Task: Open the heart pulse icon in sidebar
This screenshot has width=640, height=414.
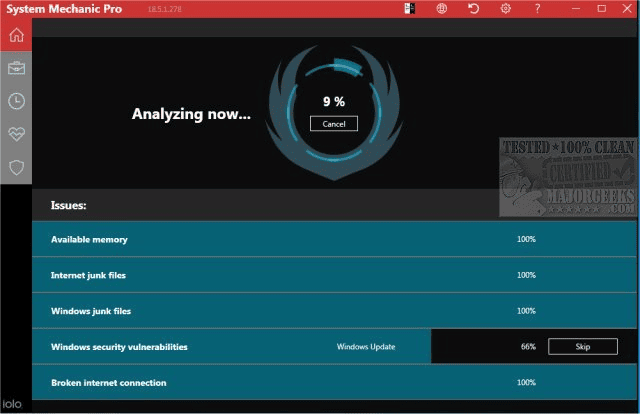Action: pos(15,134)
